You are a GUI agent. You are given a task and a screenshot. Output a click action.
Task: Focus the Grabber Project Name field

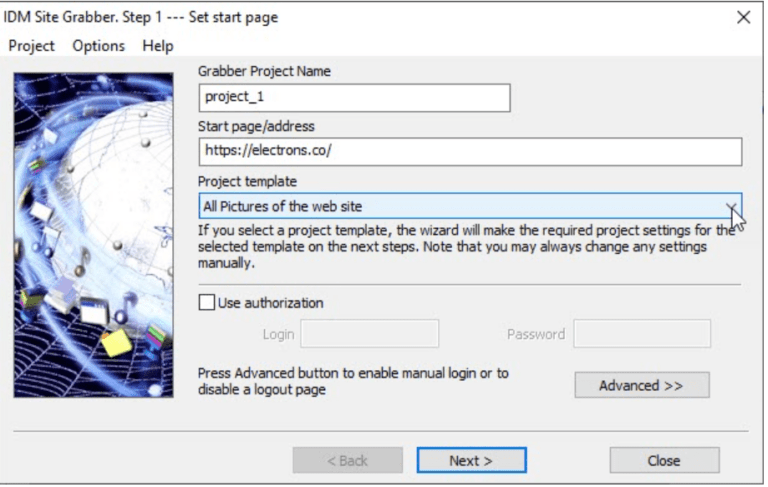355,98
